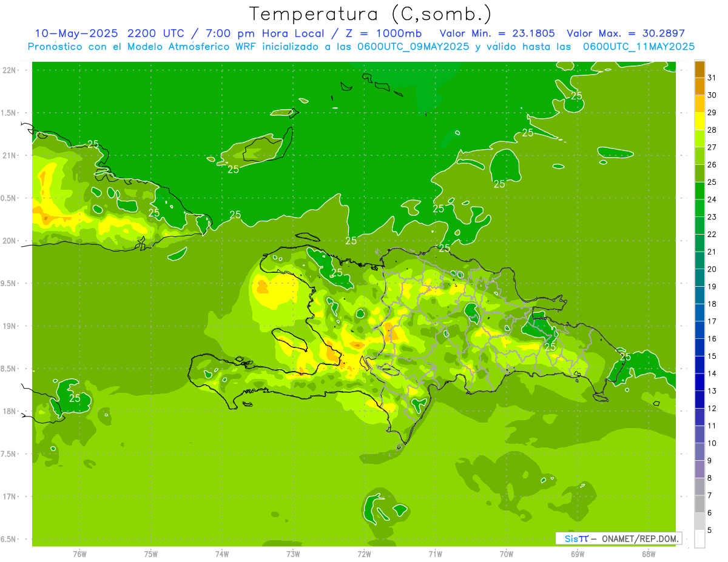The width and height of the screenshot is (728, 562).
Task: Click the legend value 30
Action: (x=712, y=95)
